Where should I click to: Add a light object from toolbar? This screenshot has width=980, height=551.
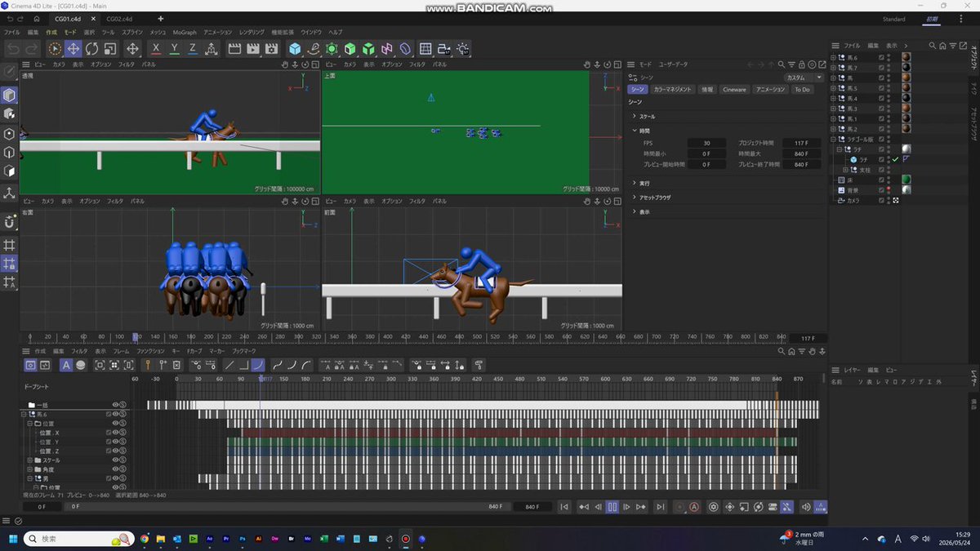pyautogui.click(x=463, y=49)
